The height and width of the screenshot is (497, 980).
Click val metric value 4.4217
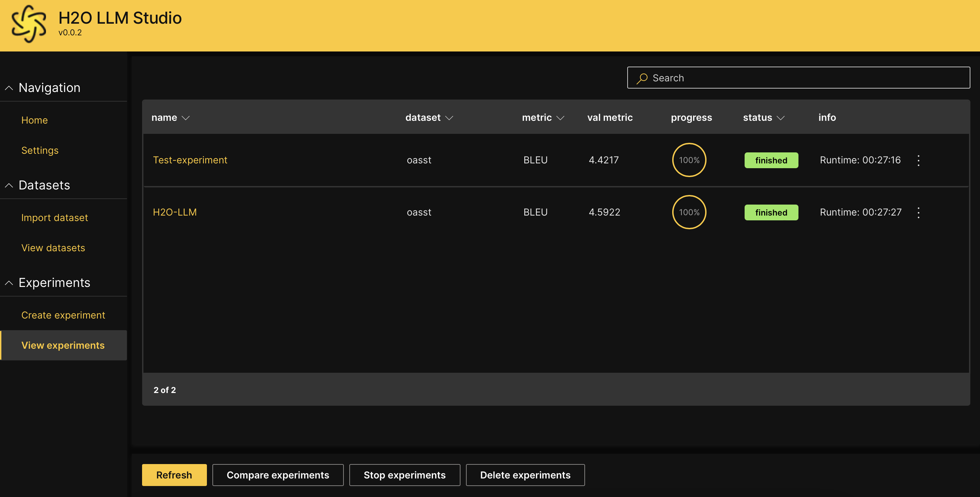(x=604, y=160)
